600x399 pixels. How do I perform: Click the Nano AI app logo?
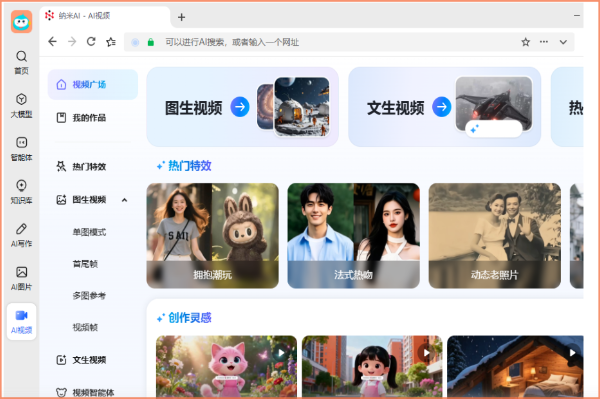pyautogui.click(x=21, y=21)
